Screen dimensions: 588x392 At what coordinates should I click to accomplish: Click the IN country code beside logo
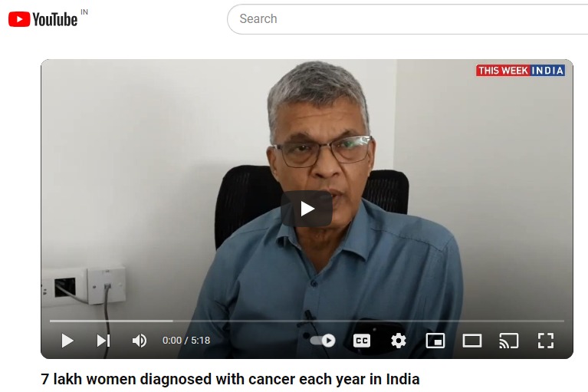click(84, 12)
